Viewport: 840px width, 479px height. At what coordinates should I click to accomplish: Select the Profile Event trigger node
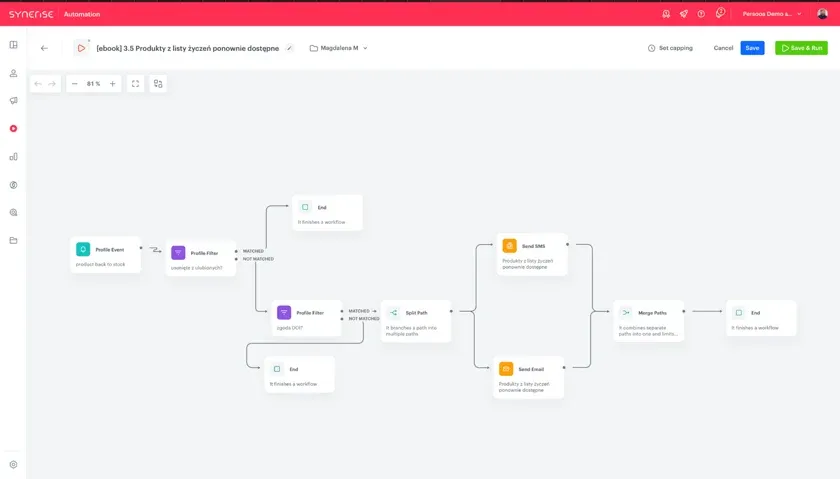click(106, 255)
